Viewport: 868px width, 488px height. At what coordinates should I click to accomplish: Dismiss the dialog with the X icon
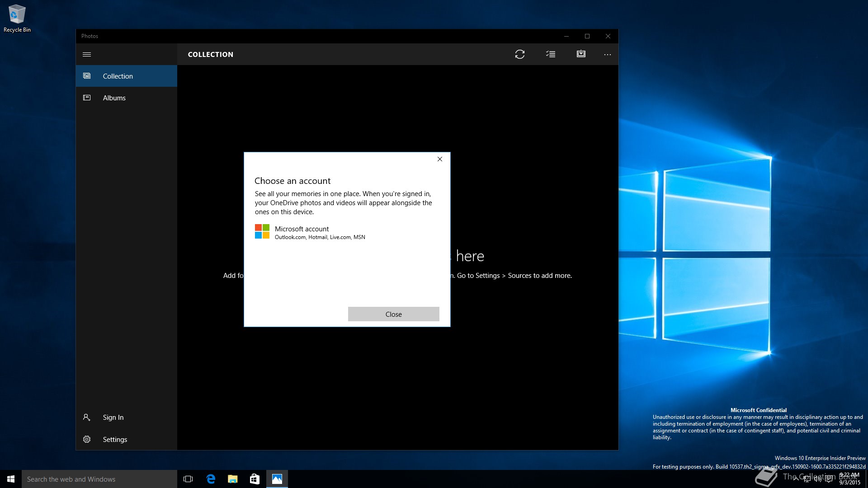pyautogui.click(x=440, y=159)
